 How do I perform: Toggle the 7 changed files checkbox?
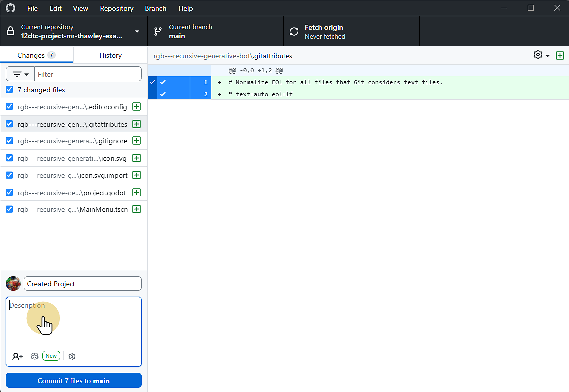9,90
